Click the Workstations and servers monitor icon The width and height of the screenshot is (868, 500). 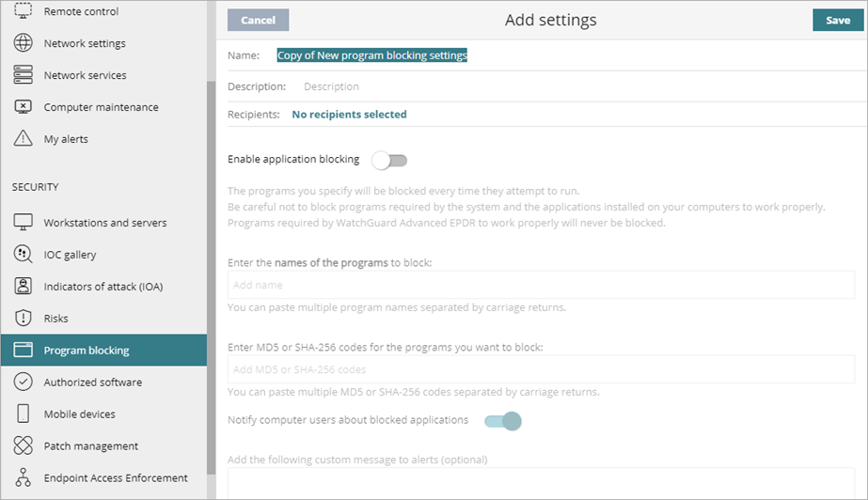(23, 223)
